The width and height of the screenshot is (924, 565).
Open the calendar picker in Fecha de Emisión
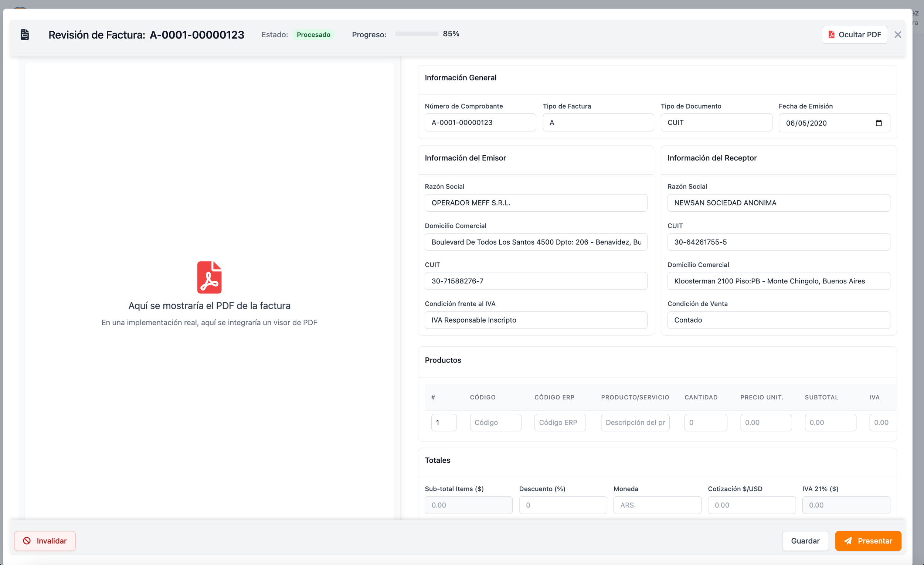pos(878,123)
